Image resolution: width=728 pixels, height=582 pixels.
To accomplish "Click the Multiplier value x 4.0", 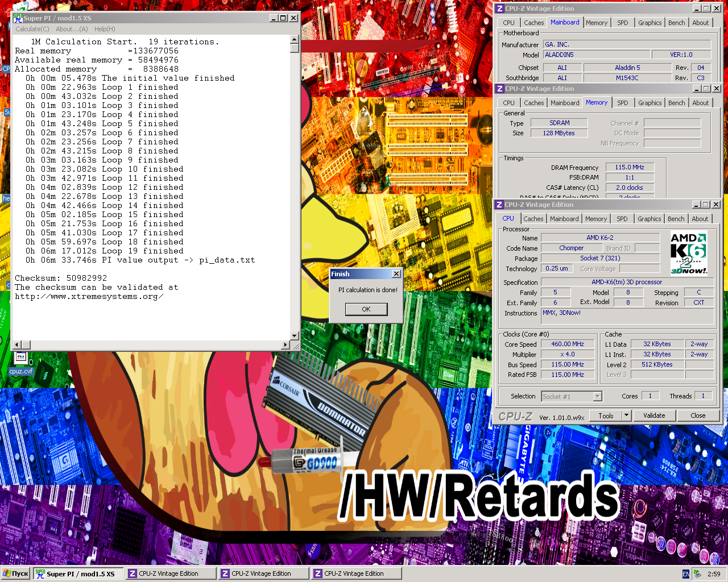I will tap(568, 354).
